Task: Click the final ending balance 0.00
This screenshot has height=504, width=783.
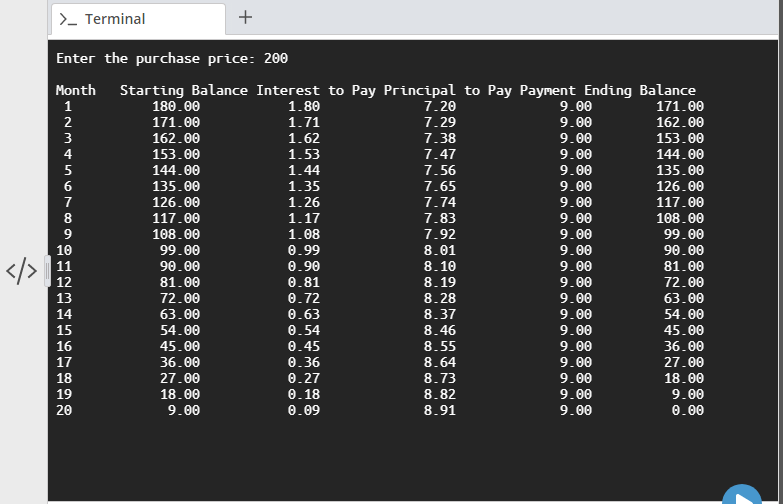Action: click(688, 410)
